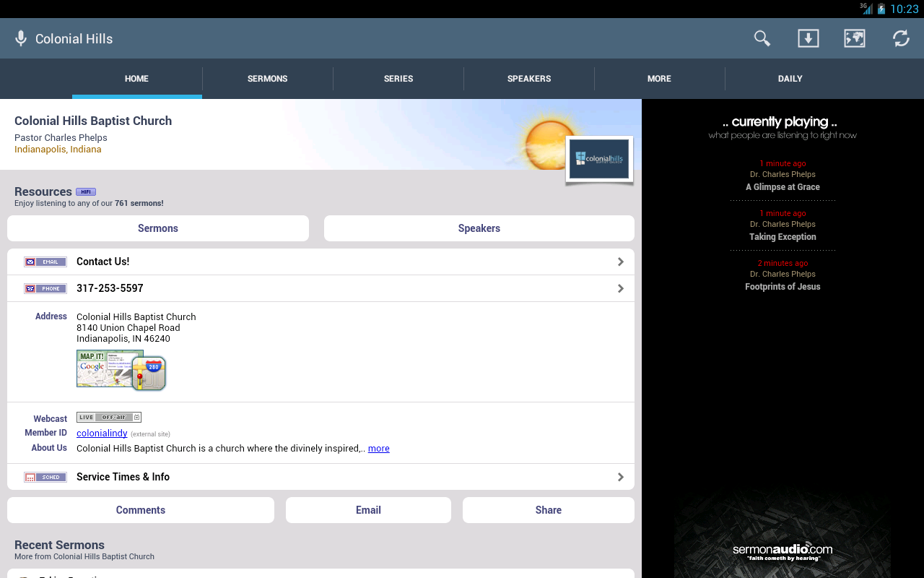Screen dimensions: 924x578
Task: Open the colonialindy external site link
Action: [x=102, y=433]
